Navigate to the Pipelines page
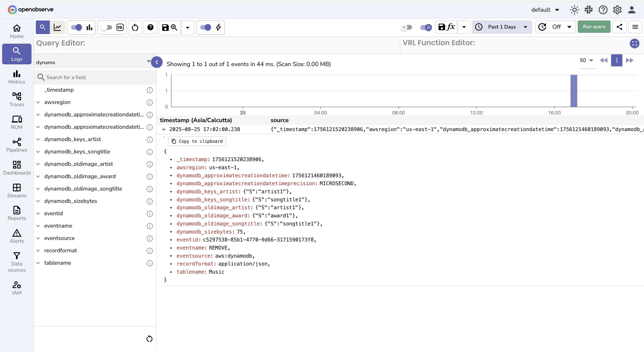 coord(16,145)
